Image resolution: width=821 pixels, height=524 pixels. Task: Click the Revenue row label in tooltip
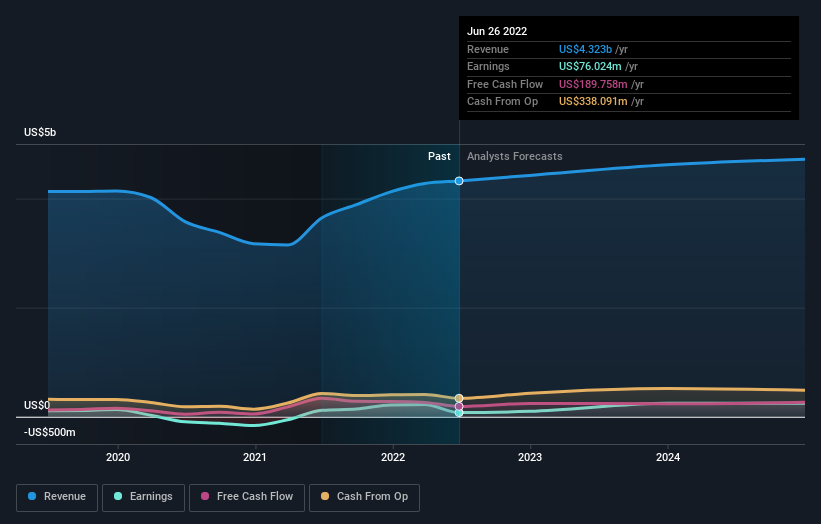click(488, 49)
